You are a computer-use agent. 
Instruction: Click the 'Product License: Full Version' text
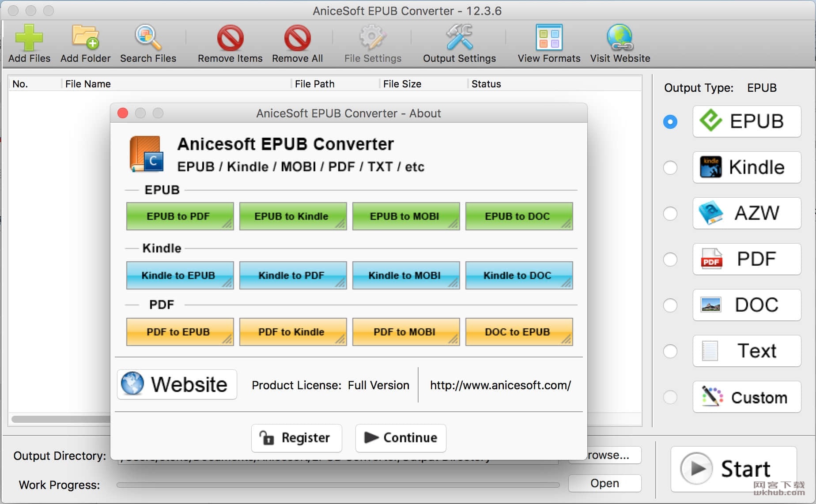(330, 385)
